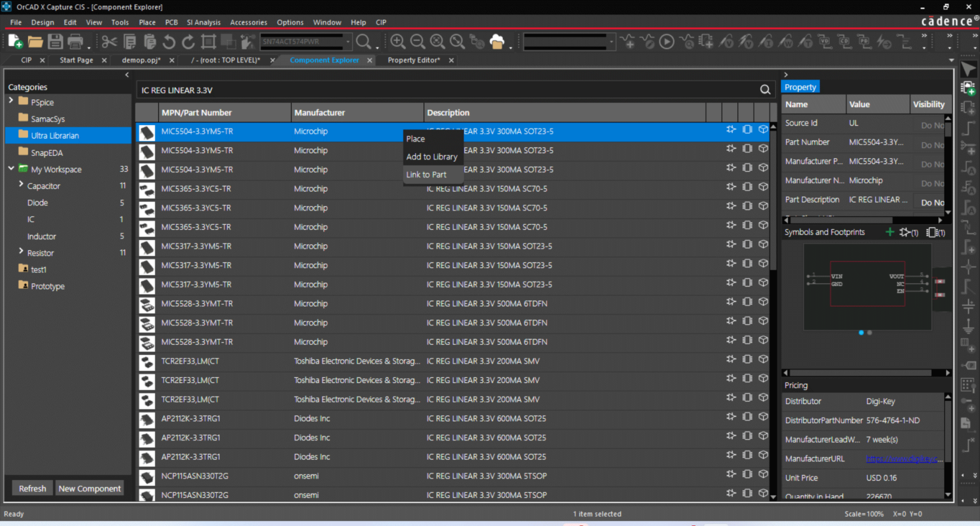Open the part name combo box dropdown

348,42
